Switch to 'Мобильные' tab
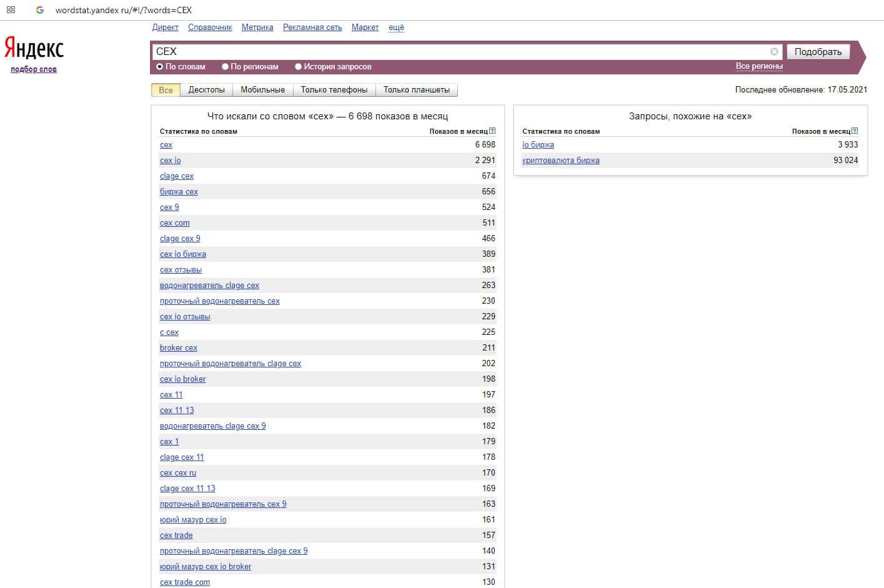Viewport: 884px width, 588px height. pos(262,90)
